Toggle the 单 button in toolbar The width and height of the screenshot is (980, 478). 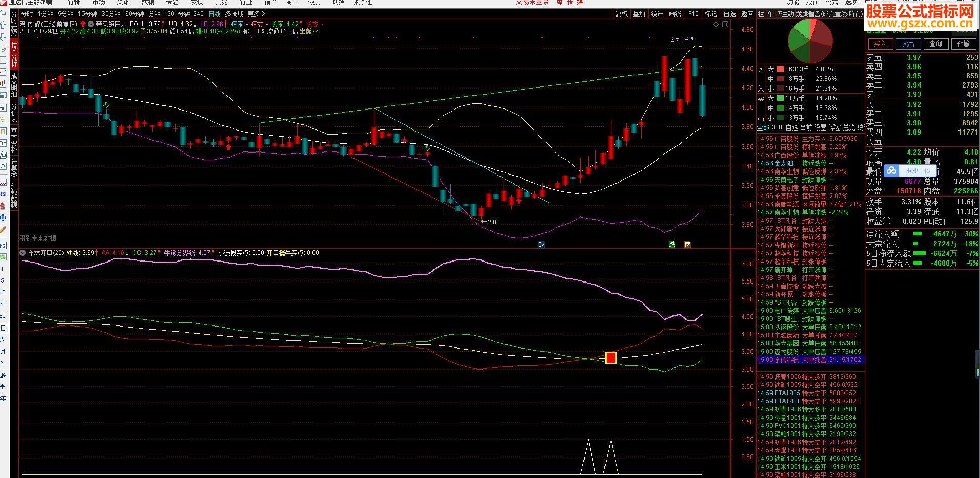(x=770, y=14)
